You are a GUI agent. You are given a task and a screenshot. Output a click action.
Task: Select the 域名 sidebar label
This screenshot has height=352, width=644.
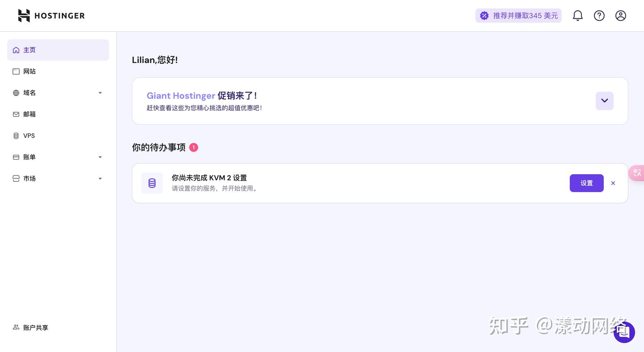[30, 93]
